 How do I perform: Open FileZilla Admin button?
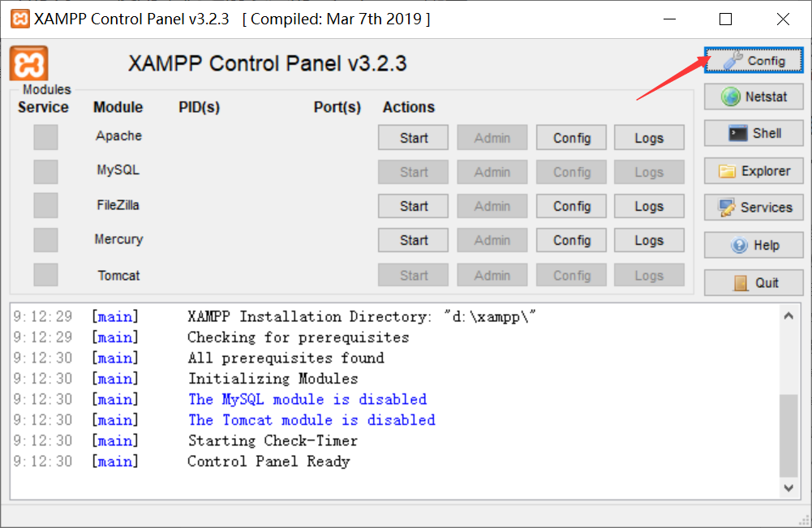point(492,206)
